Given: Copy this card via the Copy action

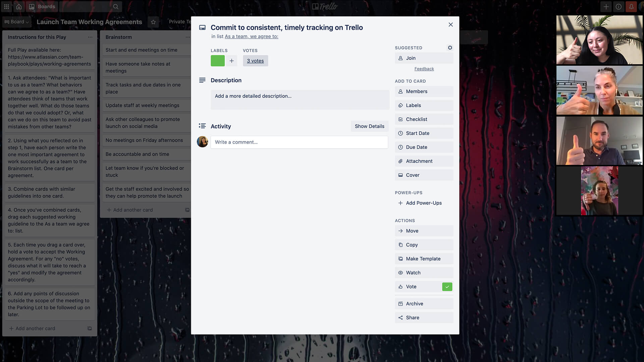Looking at the screenshot, I should click(x=424, y=244).
